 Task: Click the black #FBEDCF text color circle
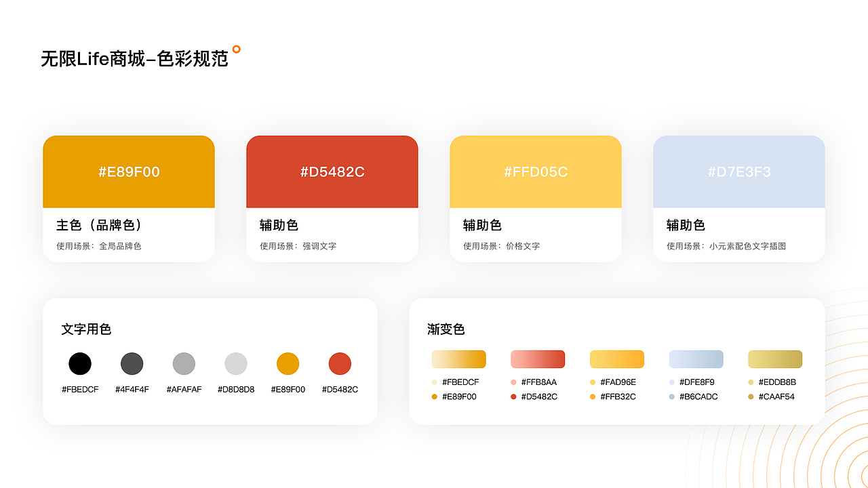click(80, 363)
